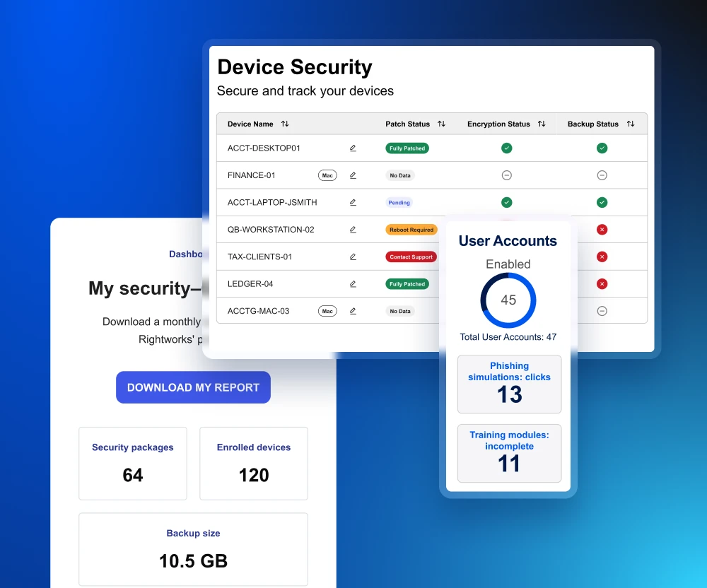Click ACCT-DESKTOP01's green encryption checkmark
Screen dimensions: 707x588
pos(506,148)
